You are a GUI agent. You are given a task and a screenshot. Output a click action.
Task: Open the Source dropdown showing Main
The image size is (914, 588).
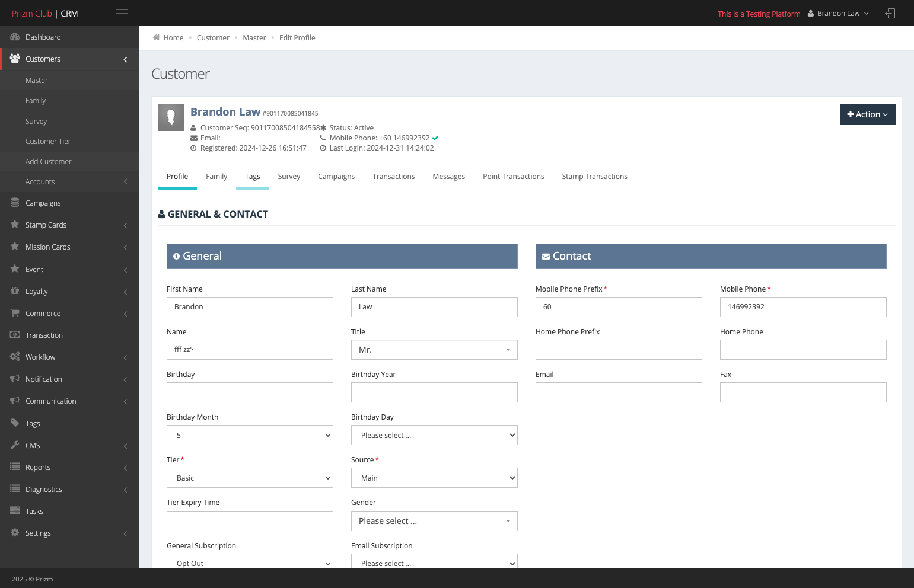coord(434,478)
